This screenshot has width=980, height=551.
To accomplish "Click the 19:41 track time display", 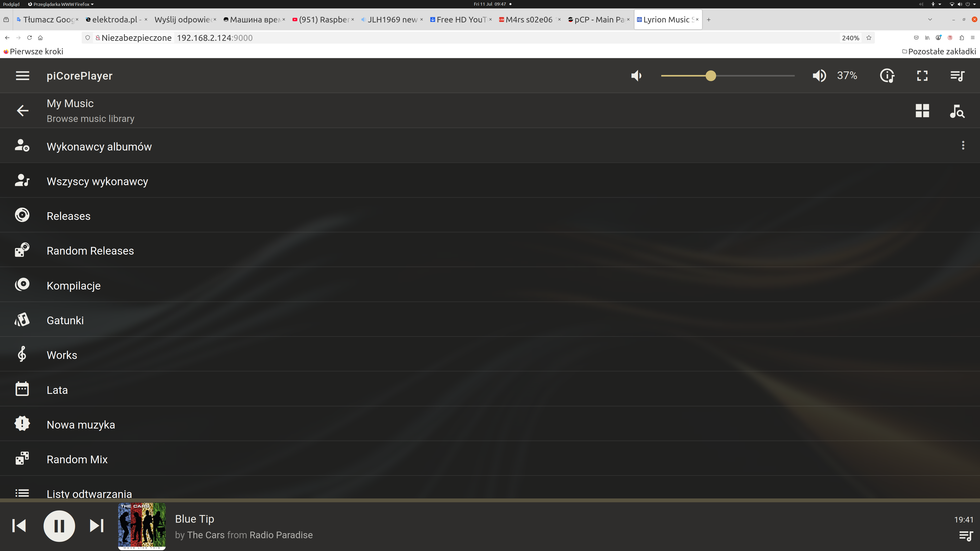I will [963, 519].
